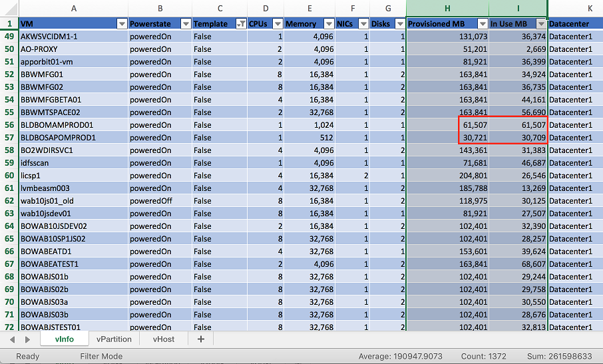Click the In Use MB value 2,669
The image size is (603, 364).
[518, 49]
